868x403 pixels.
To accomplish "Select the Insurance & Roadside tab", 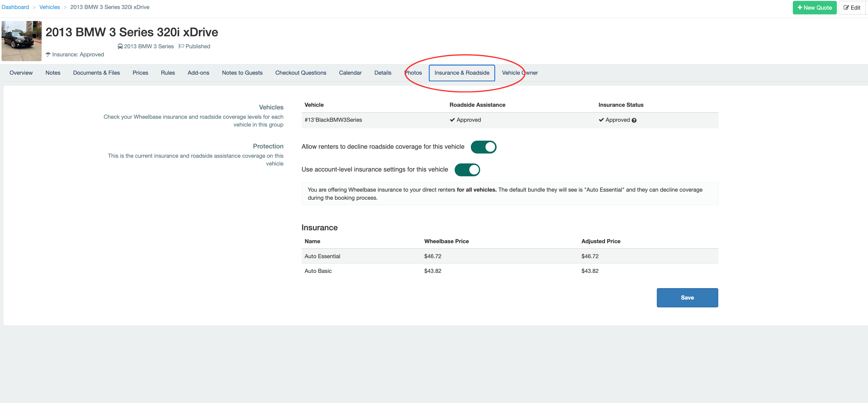I will tap(462, 73).
